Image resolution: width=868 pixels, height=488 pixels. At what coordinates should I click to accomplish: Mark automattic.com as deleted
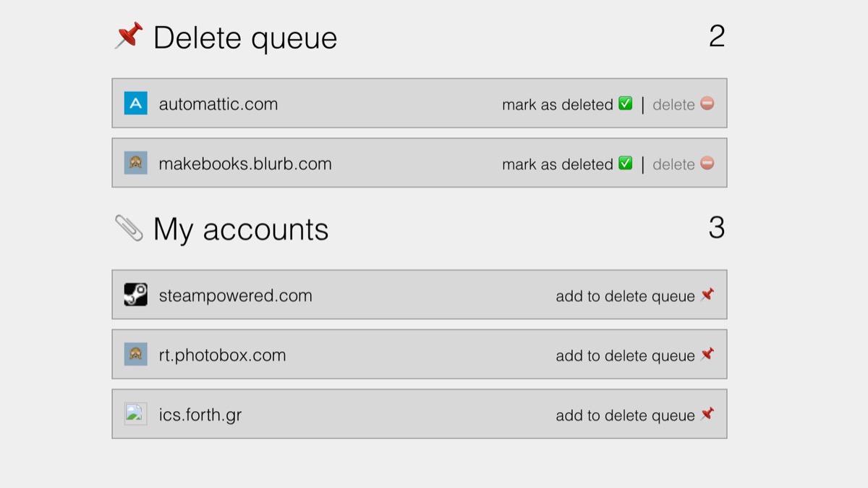tap(558, 104)
